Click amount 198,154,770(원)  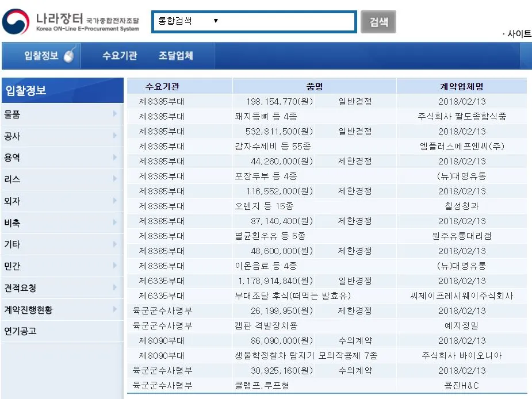pyautogui.click(x=280, y=101)
